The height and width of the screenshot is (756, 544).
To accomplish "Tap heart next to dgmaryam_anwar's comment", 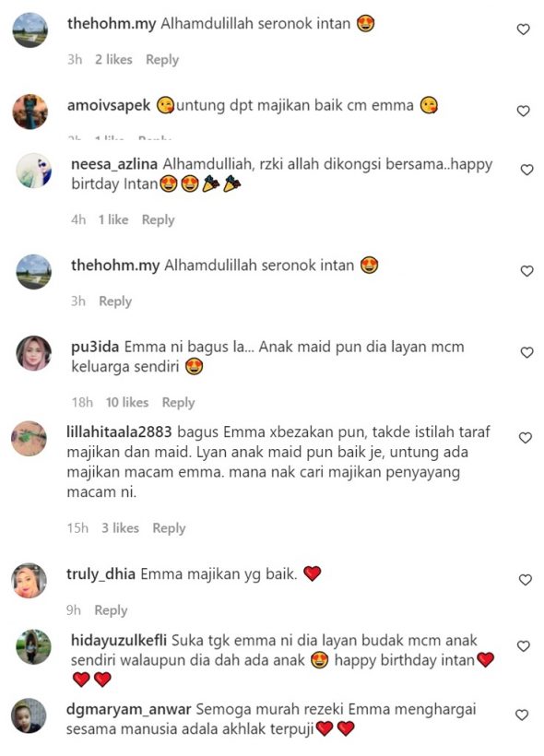I will tap(522, 715).
